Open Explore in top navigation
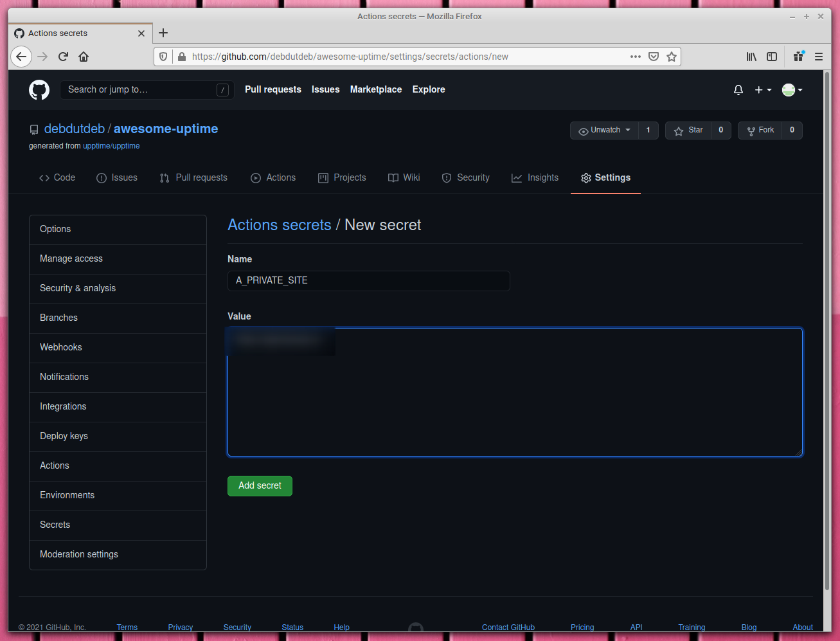 click(x=429, y=90)
